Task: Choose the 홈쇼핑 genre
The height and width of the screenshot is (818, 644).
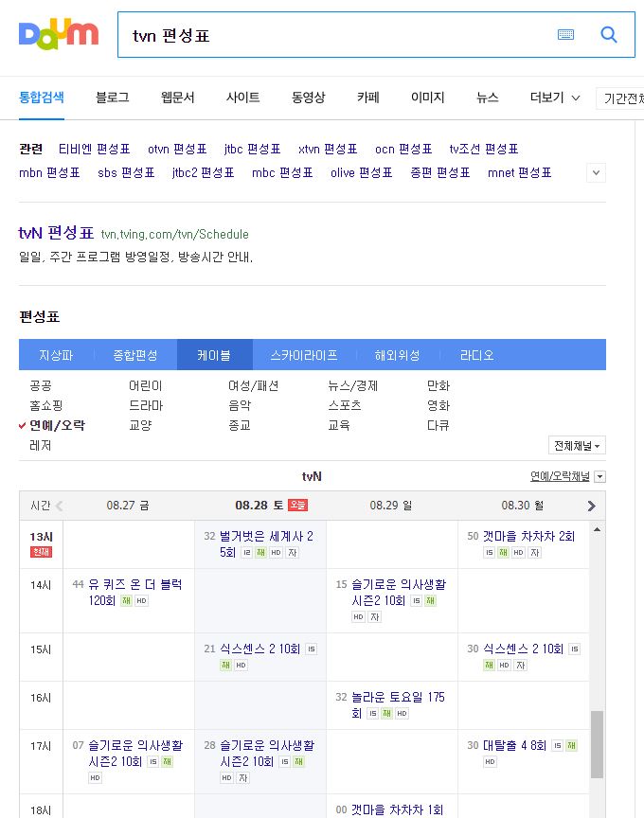Action: click(x=45, y=406)
